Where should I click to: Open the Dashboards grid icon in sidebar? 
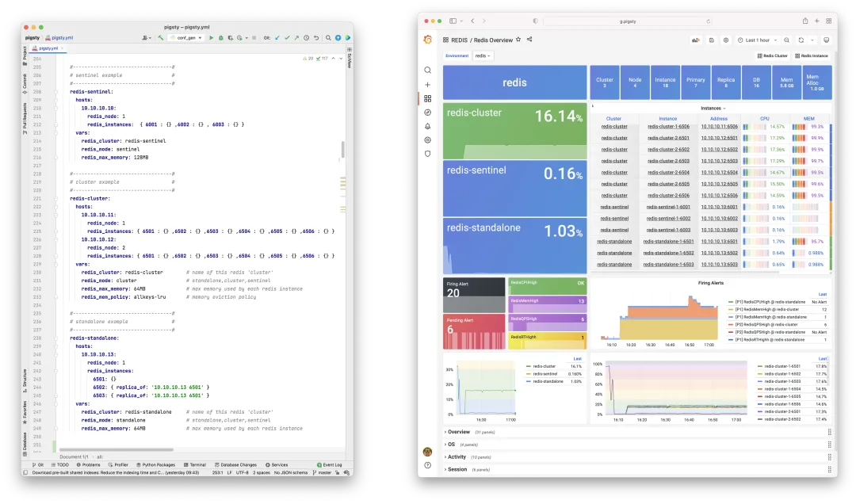coord(427,99)
